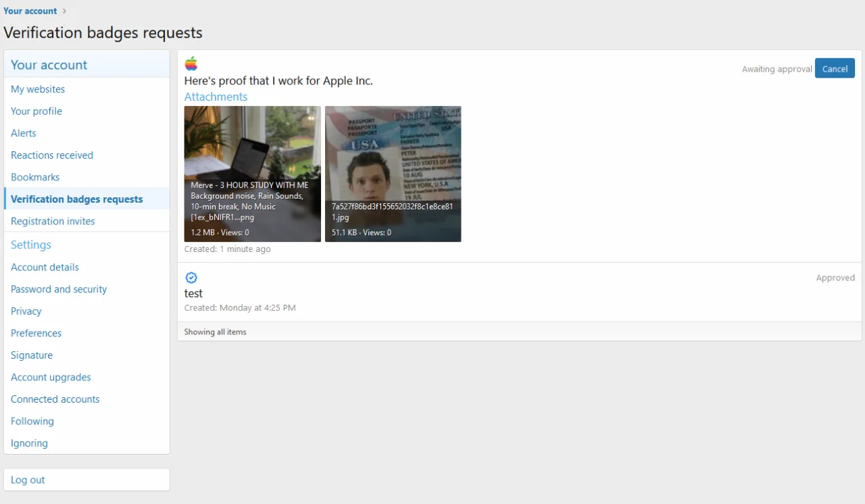The height and width of the screenshot is (504, 865).
Task: Click the blue verified checkmark badge icon
Action: (x=191, y=277)
